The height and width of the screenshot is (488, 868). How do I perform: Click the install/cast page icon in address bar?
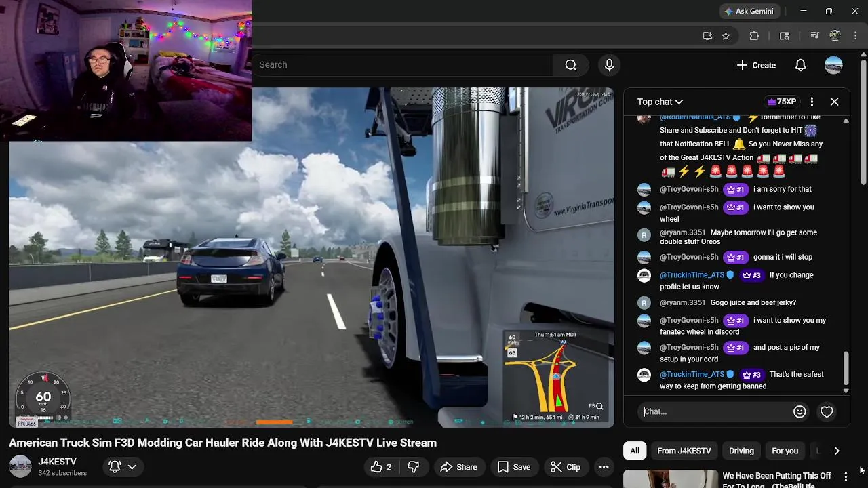707,36
